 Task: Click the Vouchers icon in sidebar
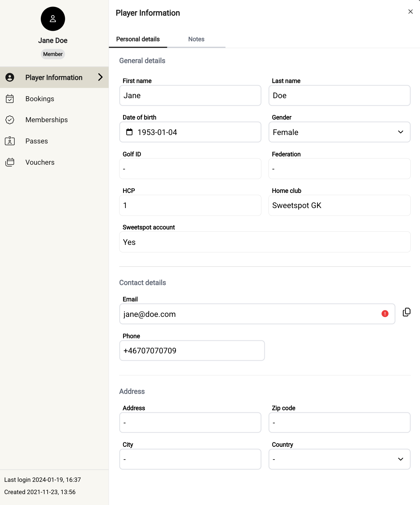10,162
